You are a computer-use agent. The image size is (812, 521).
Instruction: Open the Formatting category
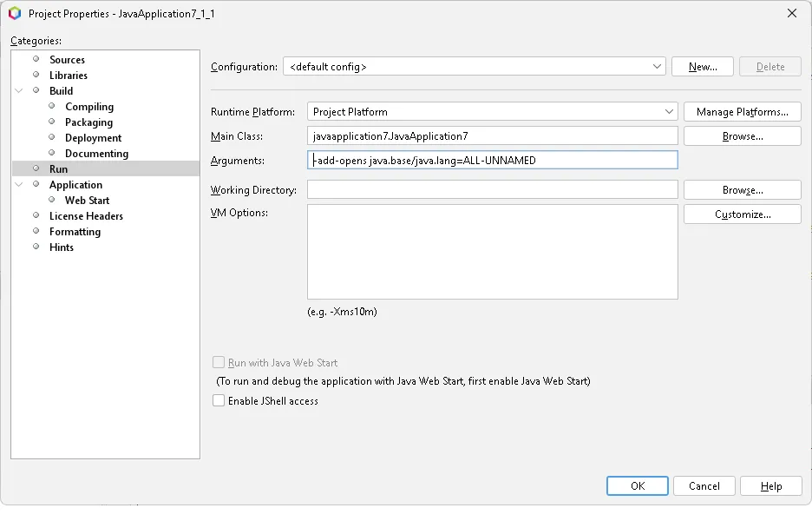pos(75,232)
